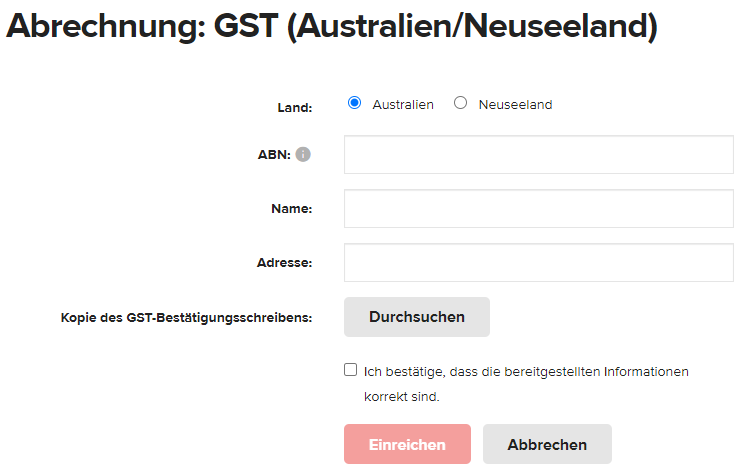Select the Australien radio button
This screenshot has height=469, width=741.
click(354, 103)
